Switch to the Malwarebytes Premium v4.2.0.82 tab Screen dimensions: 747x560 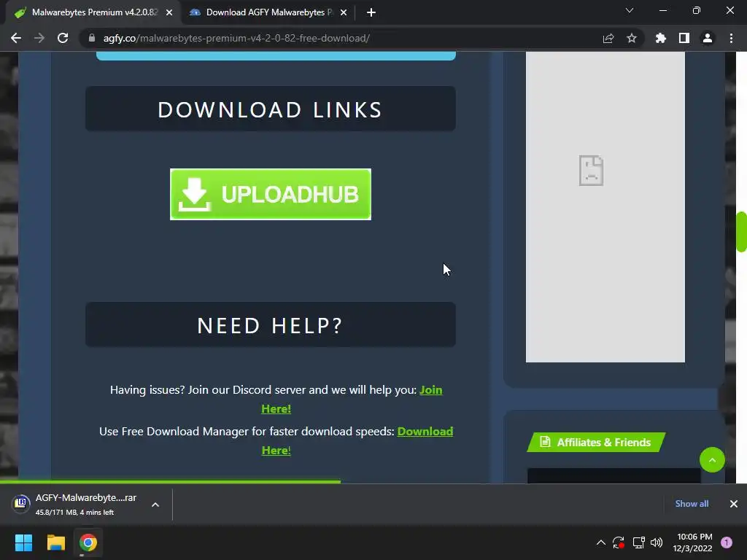tap(93, 12)
